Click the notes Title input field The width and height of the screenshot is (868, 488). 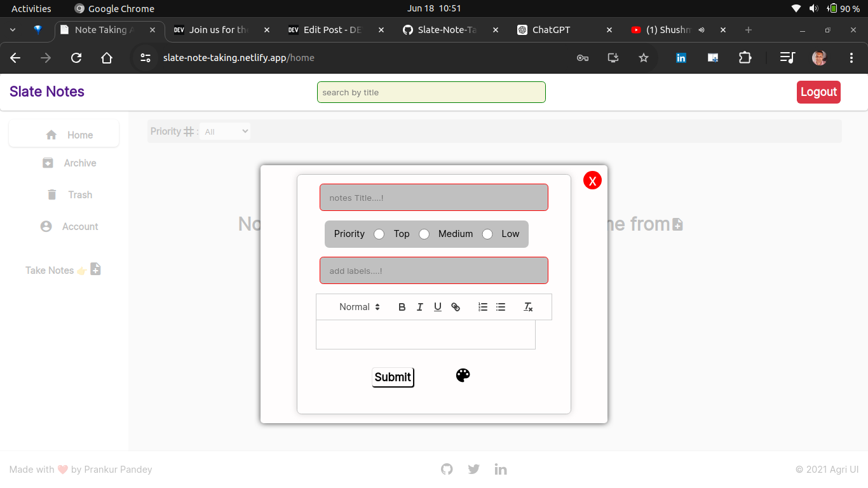434,198
